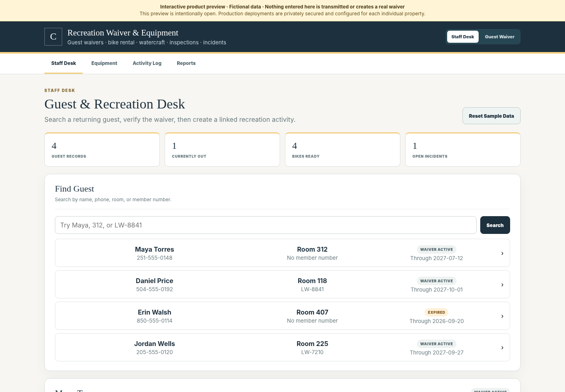Expand Erin Walsh row chevron

point(502,316)
